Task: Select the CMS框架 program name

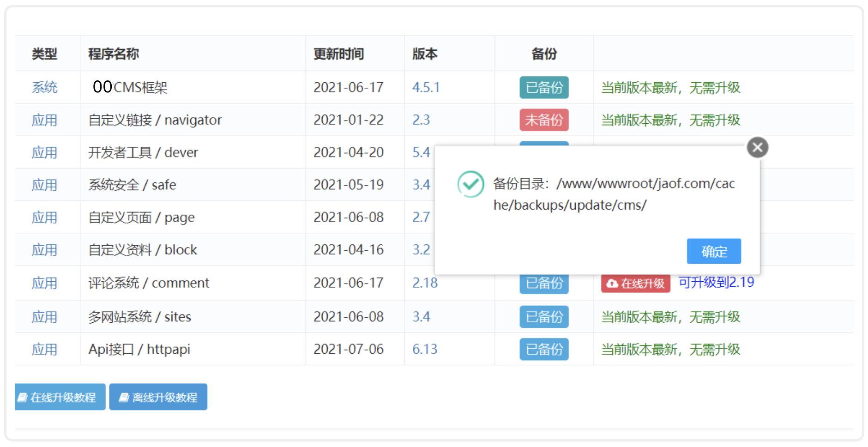Action: [x=130, y=87]
